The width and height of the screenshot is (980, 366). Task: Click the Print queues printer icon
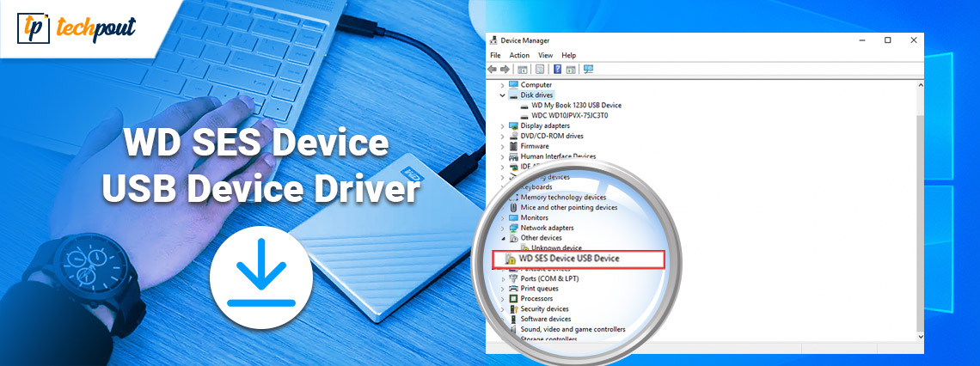(x=513, y=289)
